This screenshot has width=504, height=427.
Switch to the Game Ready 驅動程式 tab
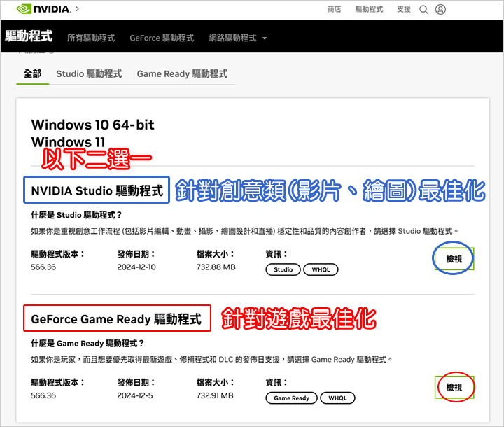pos(182,73)
